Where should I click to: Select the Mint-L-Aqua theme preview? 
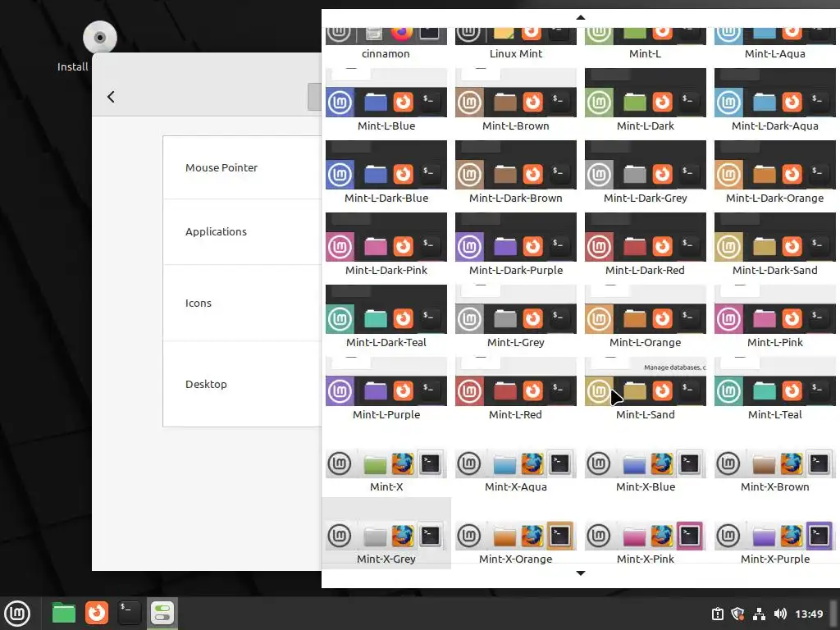[x=774, y=44]
